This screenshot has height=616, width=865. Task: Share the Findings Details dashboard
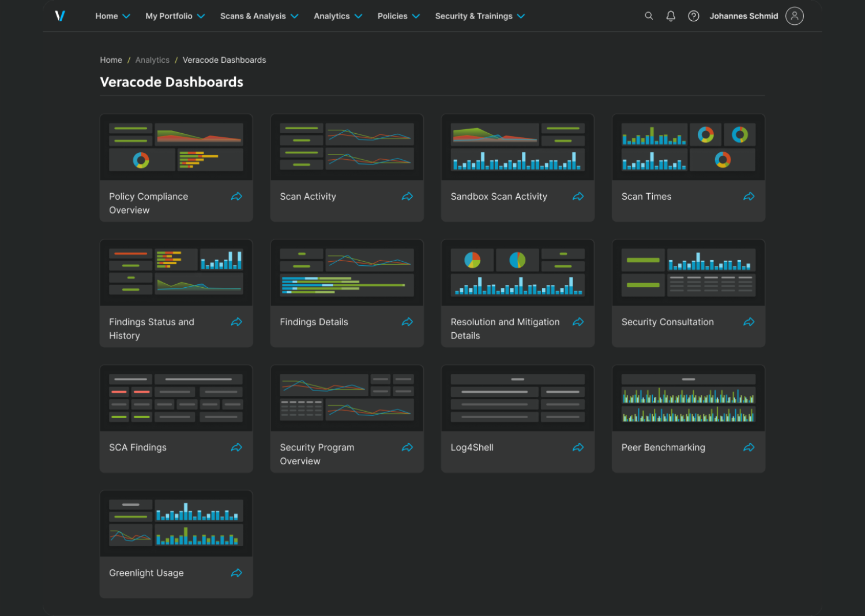point(407,322)
